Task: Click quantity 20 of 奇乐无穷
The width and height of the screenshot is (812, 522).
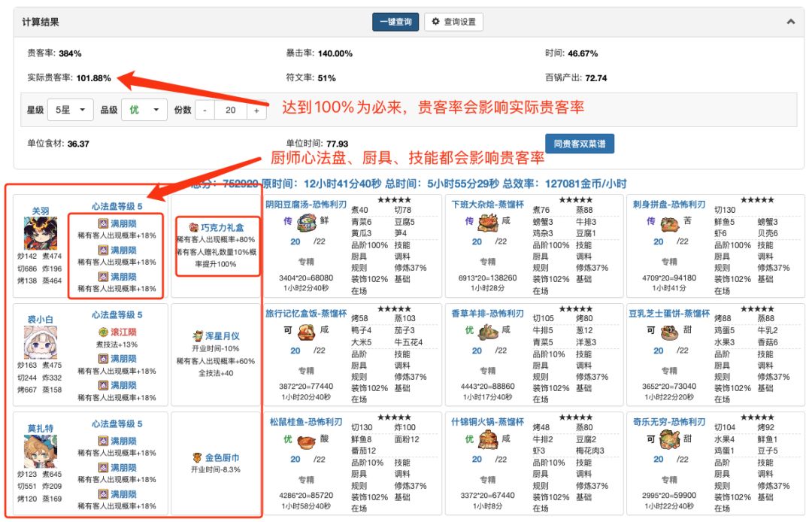Action: coord(658,460)
